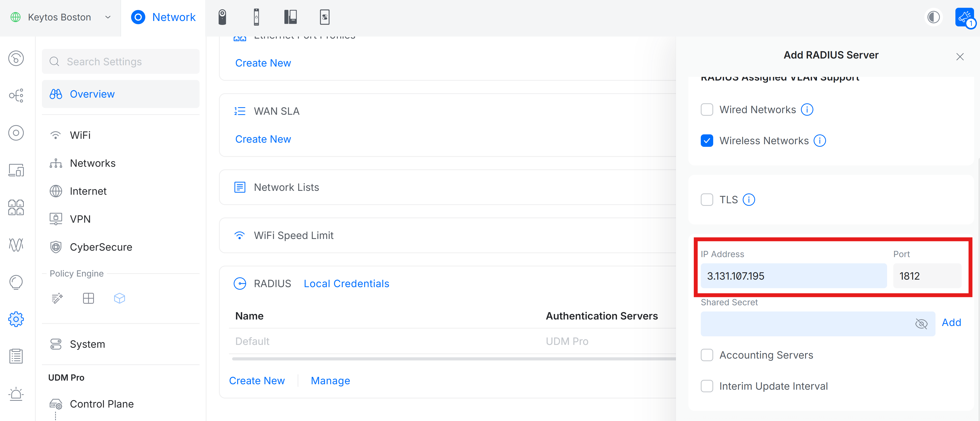Enable the Wired Networks checkbox

707,109
